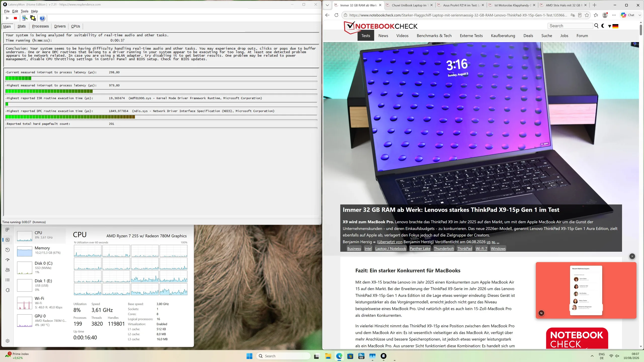Click the Panther Lake tag link
Screen dimensions: 644x362
point(420,249)
